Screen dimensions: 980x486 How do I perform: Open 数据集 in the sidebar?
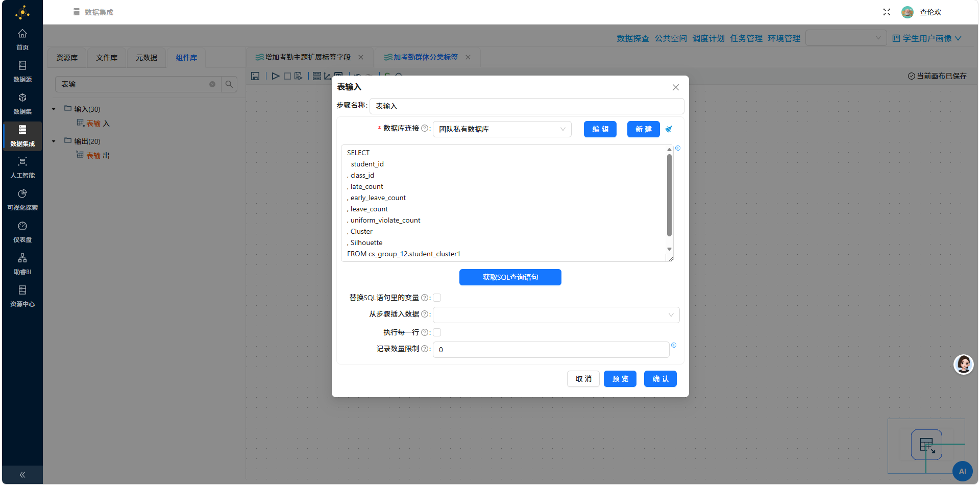22,104
